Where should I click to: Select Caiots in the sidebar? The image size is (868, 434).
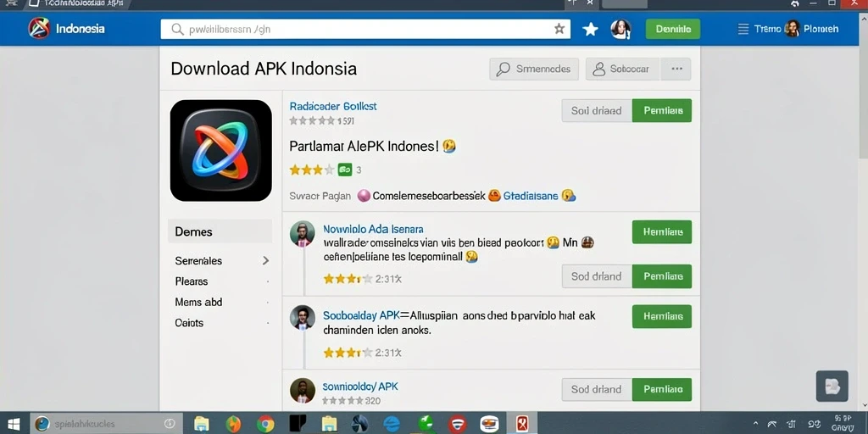point(189,323)
